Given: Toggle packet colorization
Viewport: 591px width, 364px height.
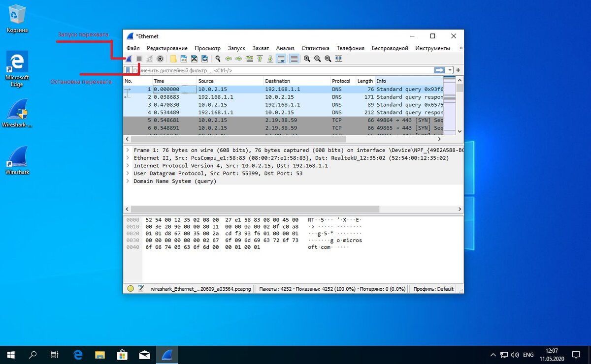Looking at the screenshot, I should 294,59.
